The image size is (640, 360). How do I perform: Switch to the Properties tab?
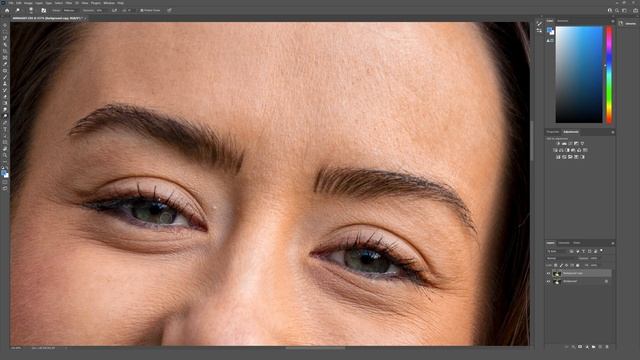coord(553,132)
